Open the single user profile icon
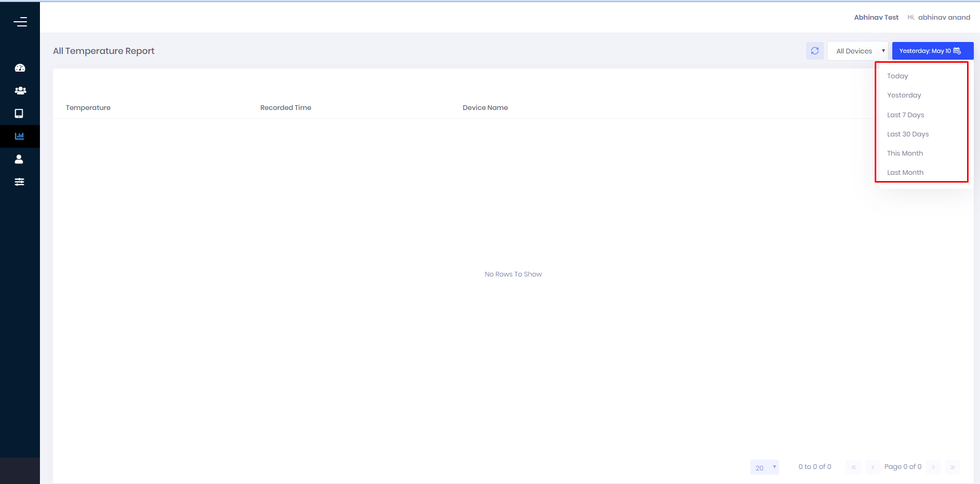The image size is (980, 484). pos(19,159)
